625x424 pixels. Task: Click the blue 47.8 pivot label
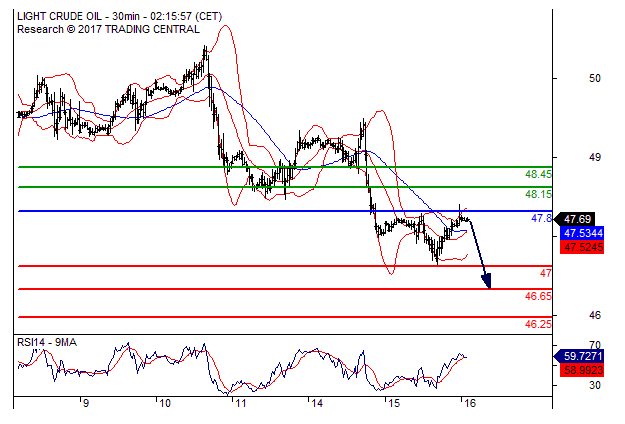click(541, 218)
